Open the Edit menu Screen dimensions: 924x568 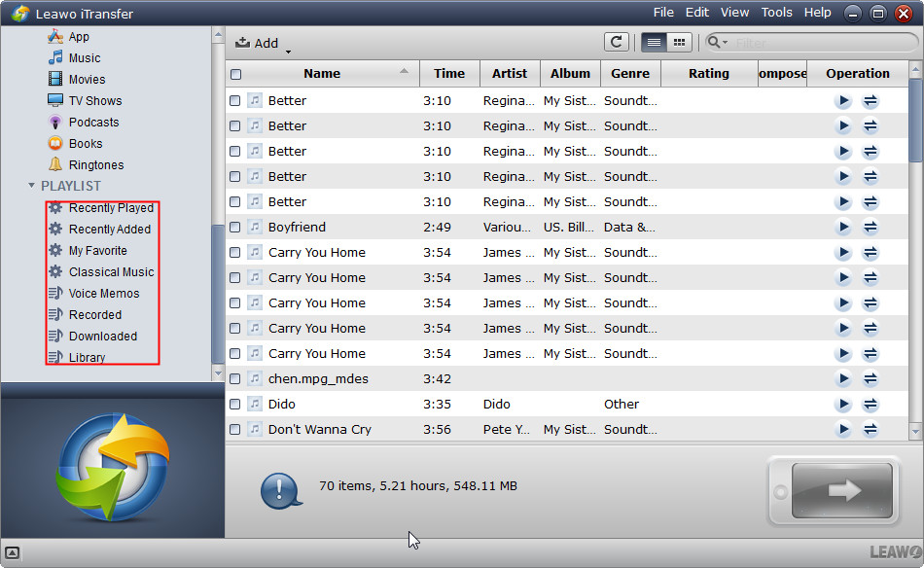coord(696,13)
